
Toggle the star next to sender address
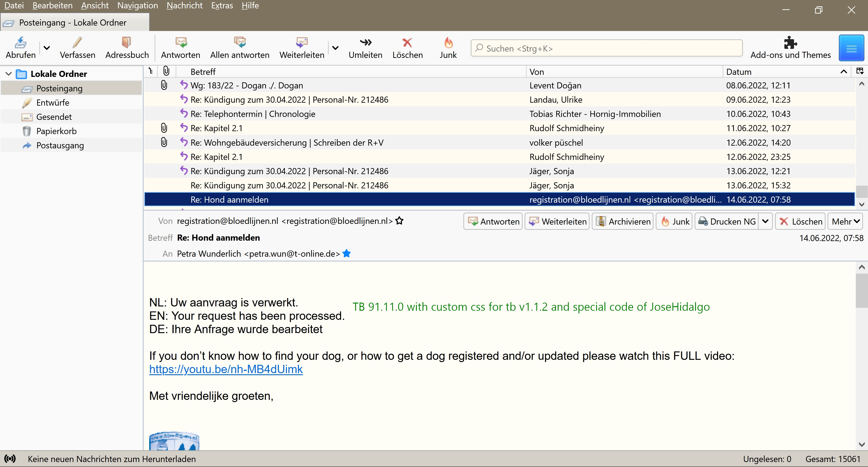[399, 221]
